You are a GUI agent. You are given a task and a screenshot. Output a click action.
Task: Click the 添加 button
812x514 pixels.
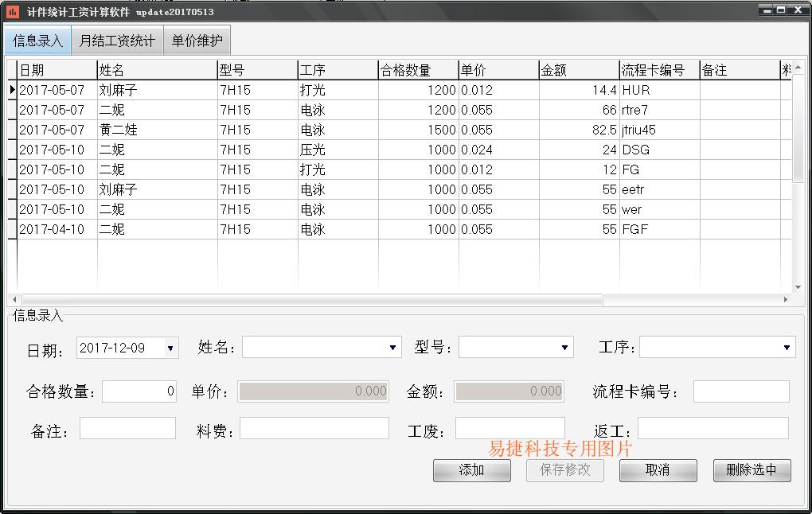pos(472,470)
